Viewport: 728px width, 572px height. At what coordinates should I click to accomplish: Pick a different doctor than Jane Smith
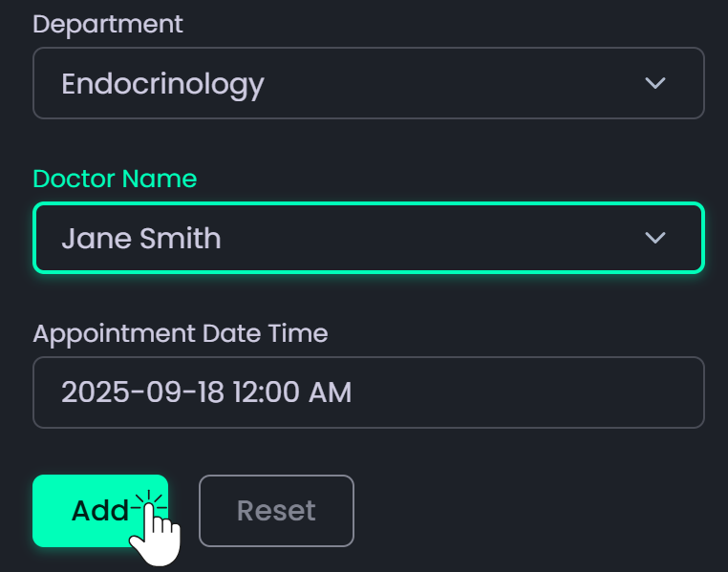368,238
